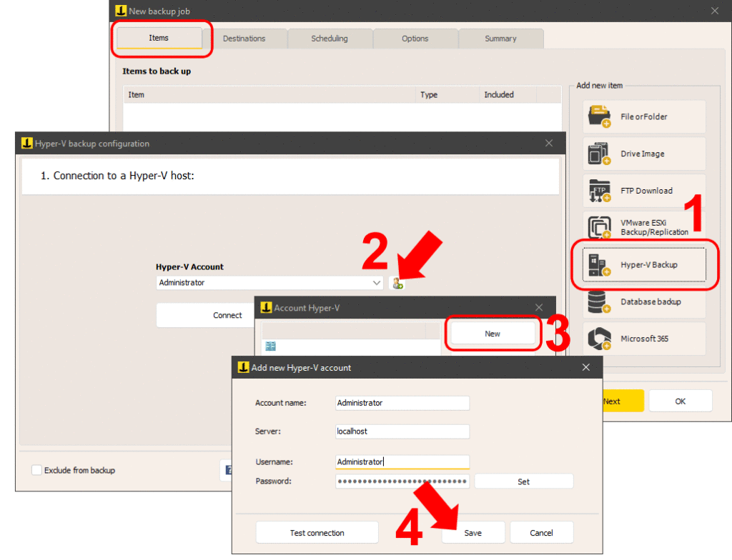Switch to the Summary tab

500,39
